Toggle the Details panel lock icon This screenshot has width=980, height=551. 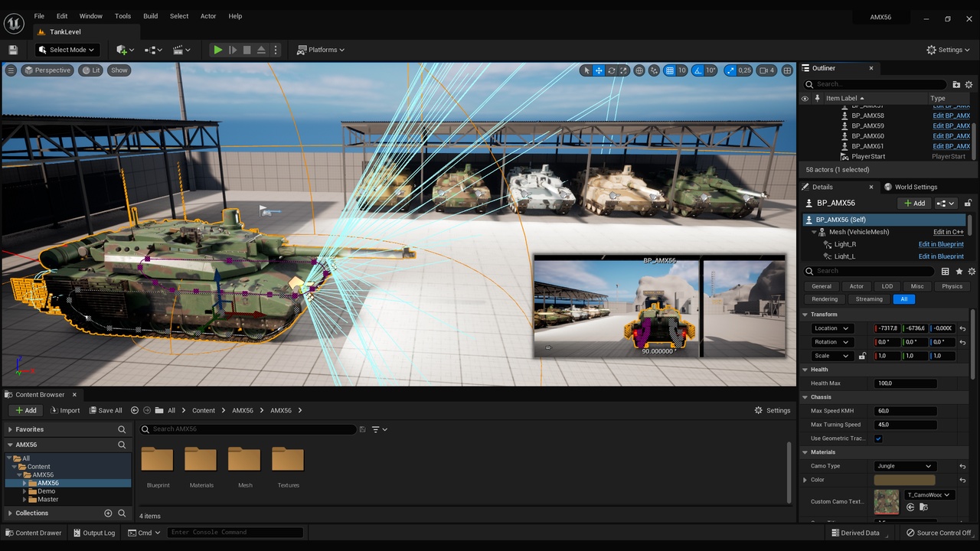click(x=968, y=203)
